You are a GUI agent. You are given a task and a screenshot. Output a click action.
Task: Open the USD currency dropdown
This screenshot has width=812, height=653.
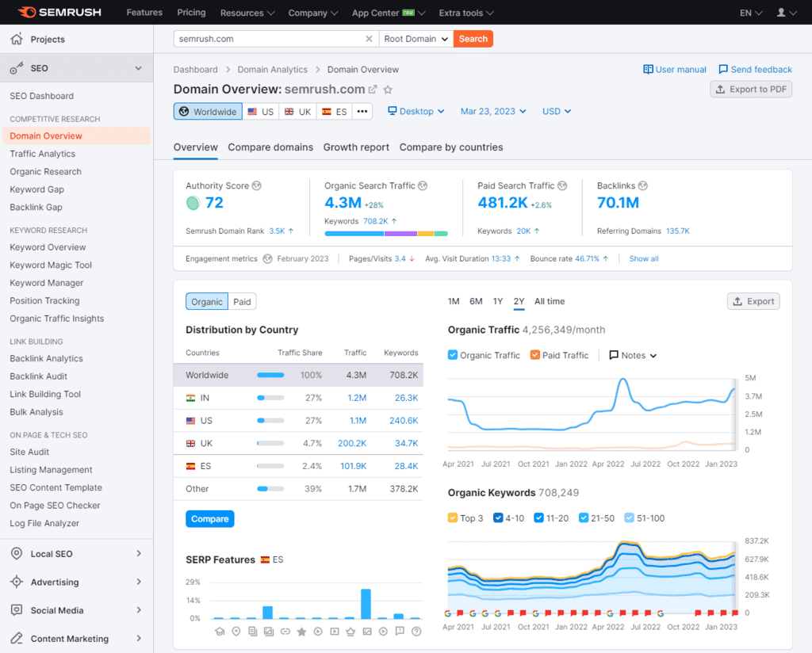click(x=557, y=111)
